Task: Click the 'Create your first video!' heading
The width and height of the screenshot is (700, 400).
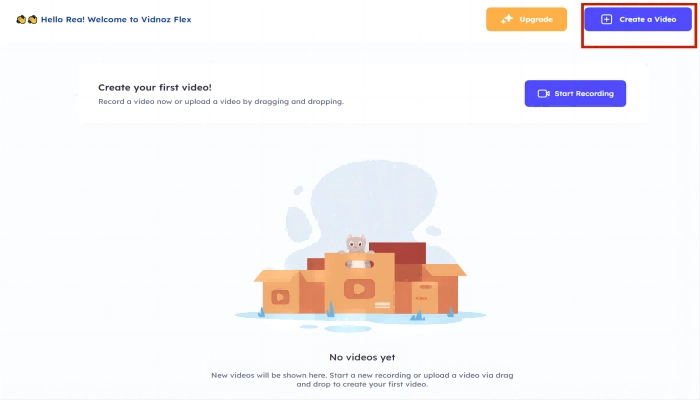Action: click(155, 88)
